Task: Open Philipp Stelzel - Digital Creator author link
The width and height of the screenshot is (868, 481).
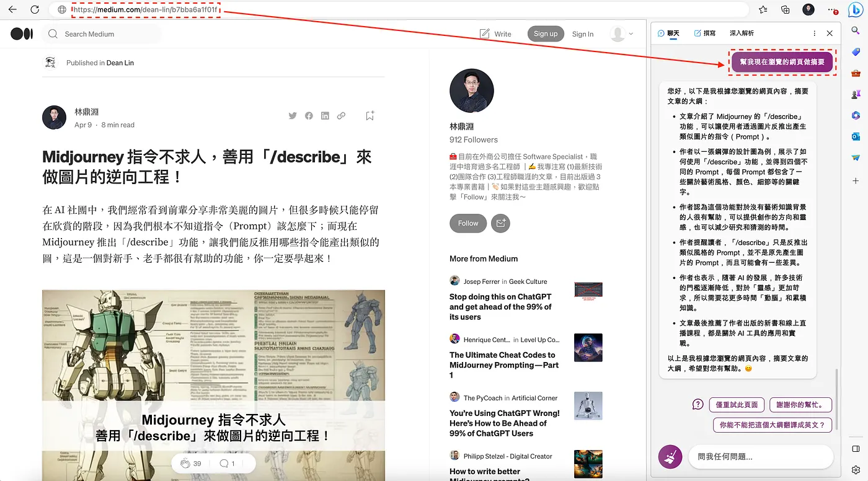Action: coord(508,456)
